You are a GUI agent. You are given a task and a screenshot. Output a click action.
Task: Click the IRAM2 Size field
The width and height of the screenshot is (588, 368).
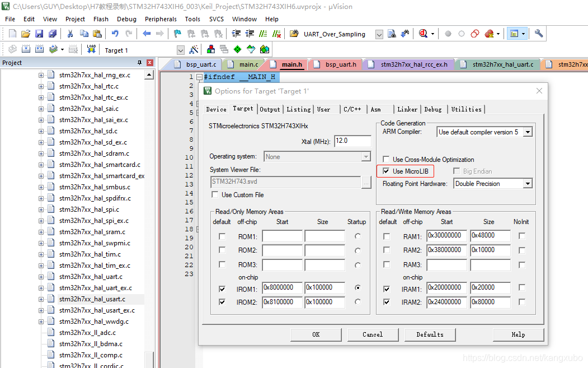[x=490, y=302]
